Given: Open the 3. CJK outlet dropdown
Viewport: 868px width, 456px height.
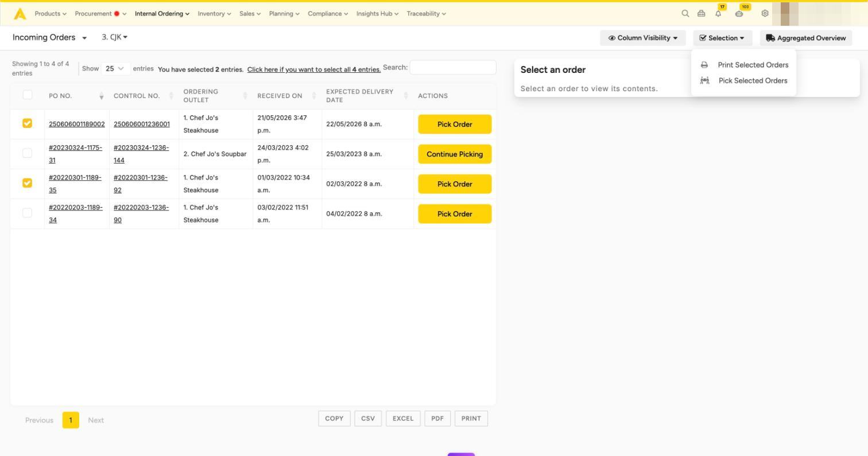Looking at the screenshot, I should (x=115, y=37).
